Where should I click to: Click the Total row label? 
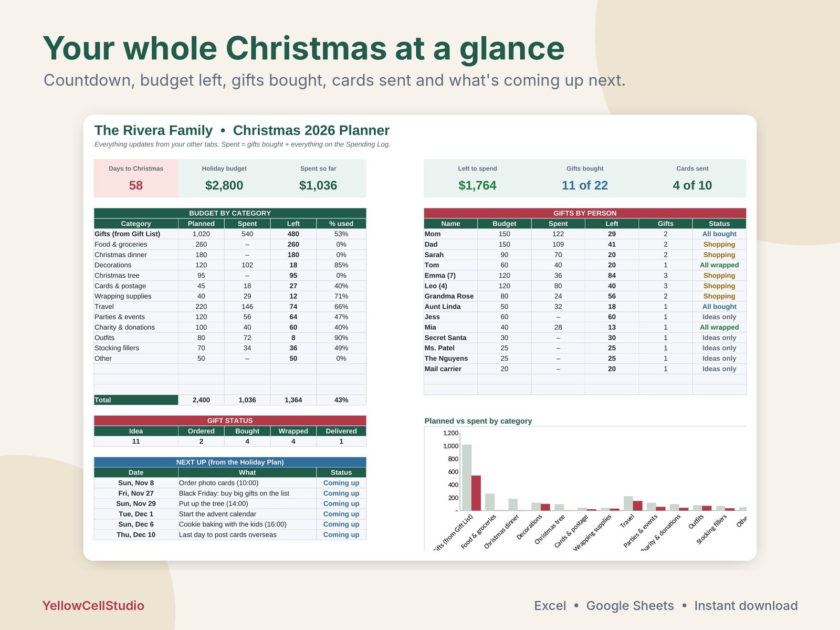(x=136, y=400)
